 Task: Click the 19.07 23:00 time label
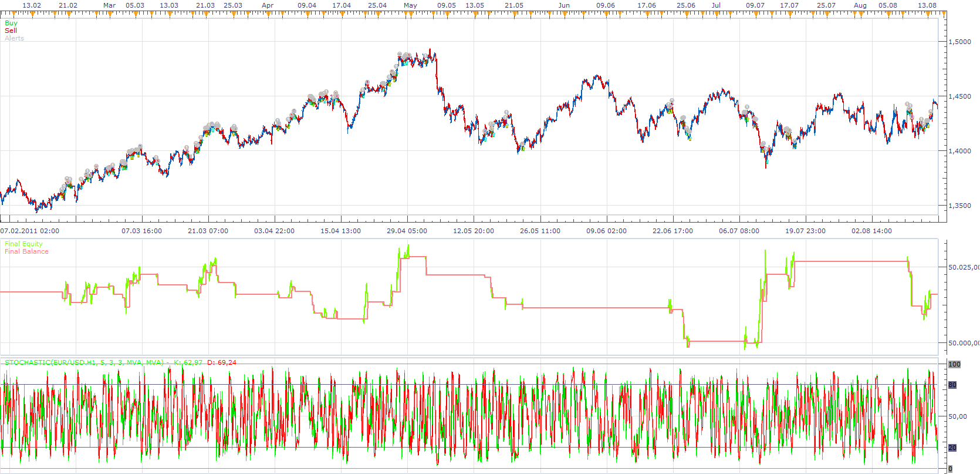[x=806, y=231]
